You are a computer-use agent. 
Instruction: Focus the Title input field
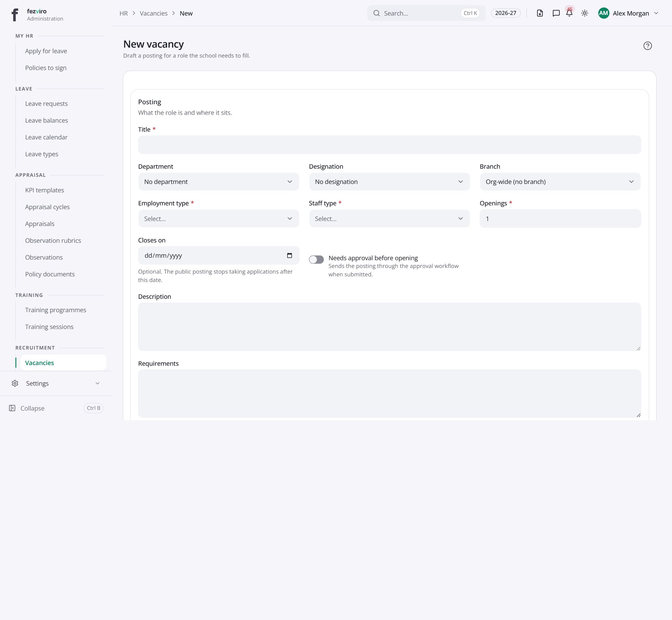pyautogui.click(x=389, y=145)
